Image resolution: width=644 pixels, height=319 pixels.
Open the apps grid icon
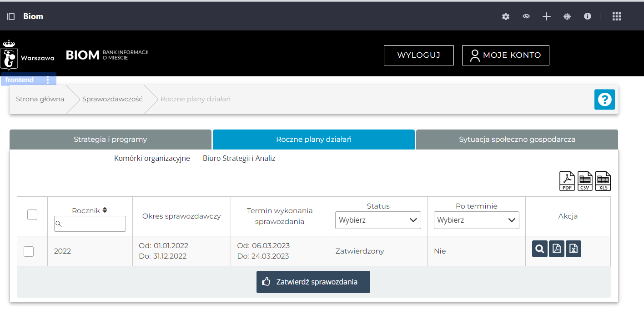pyautogui.click(x=616, y=16)
